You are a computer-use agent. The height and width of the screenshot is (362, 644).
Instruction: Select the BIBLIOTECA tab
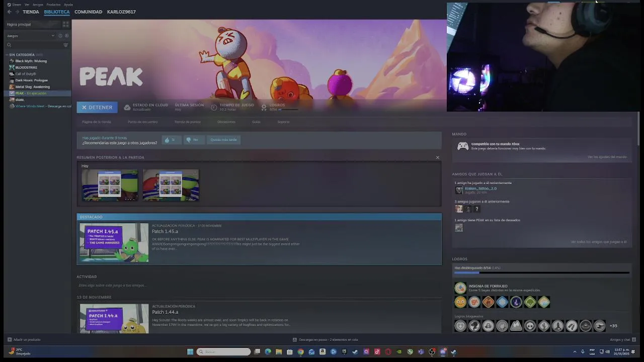coord(57,12)
